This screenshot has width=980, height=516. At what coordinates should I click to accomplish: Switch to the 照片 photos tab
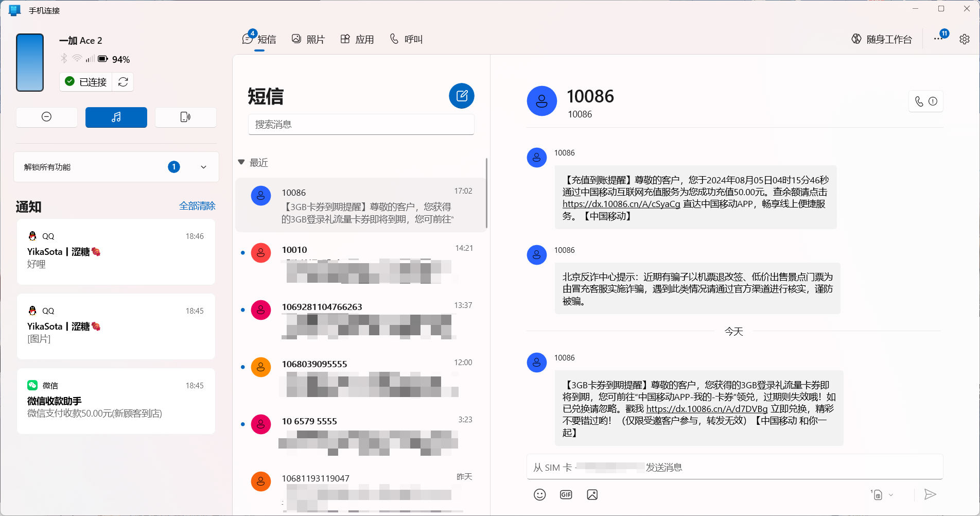(308, 39)
